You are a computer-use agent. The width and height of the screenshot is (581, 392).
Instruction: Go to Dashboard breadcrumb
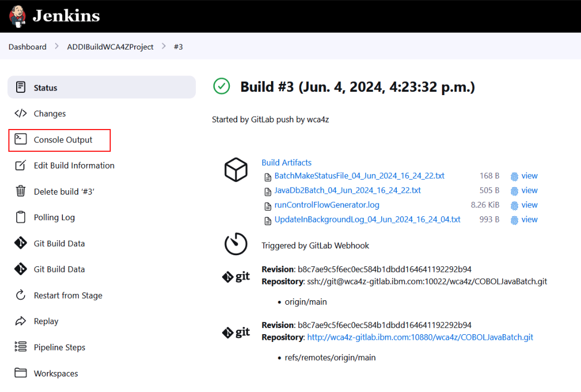[27, 47]
